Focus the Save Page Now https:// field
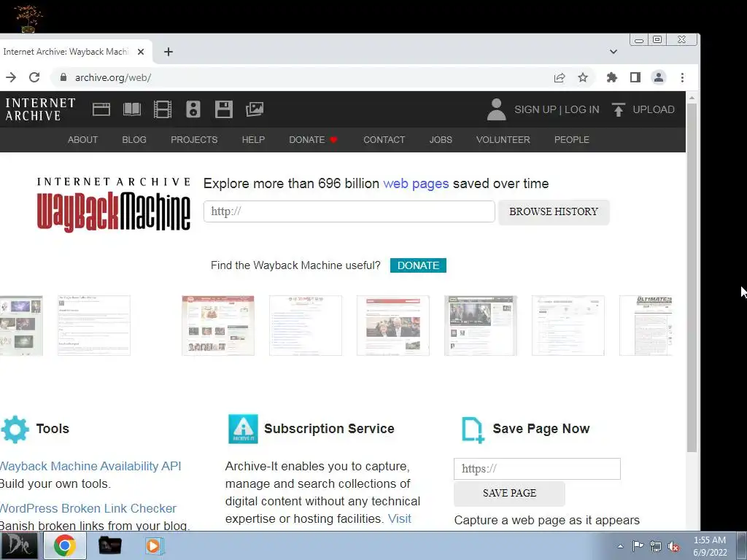This screenshot has height=560, width=747. [537, 469]
